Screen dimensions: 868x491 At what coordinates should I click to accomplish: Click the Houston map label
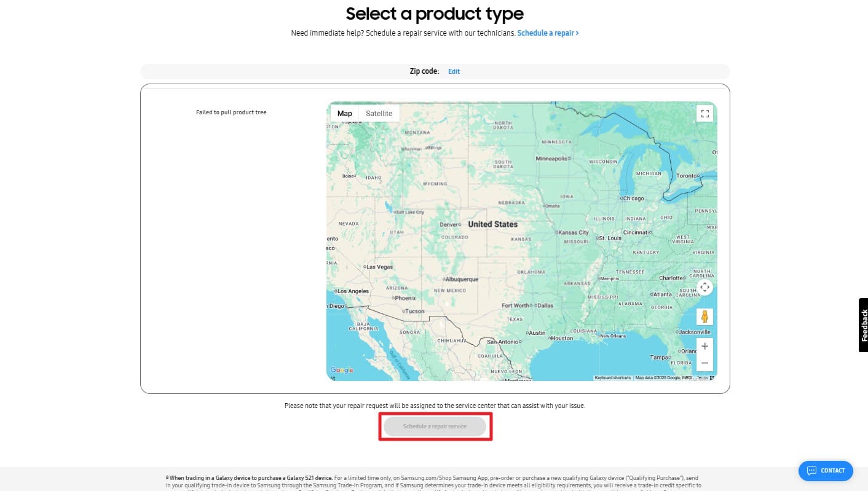pos(561,338)
